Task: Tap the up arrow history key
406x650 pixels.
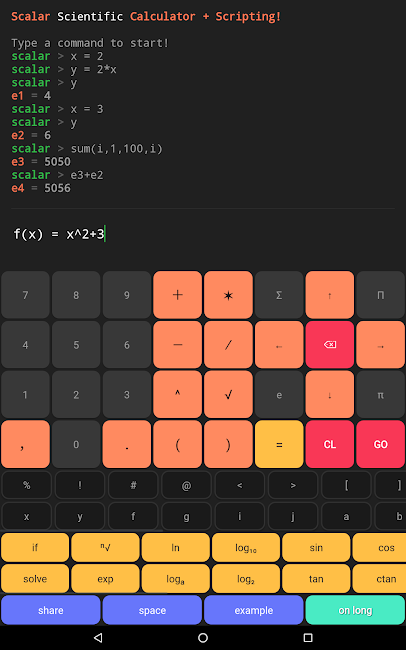Action: tap(330, 295)
